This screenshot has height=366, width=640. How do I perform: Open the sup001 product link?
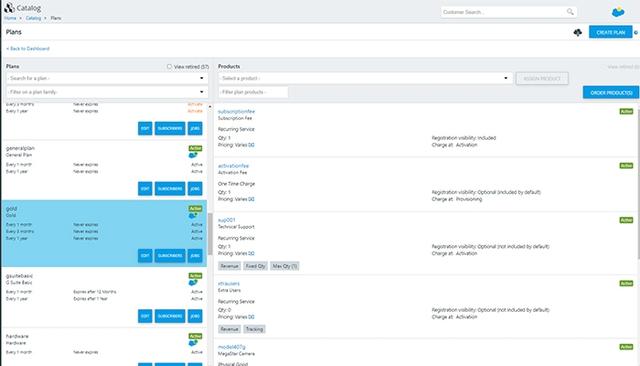click(227, 220)
